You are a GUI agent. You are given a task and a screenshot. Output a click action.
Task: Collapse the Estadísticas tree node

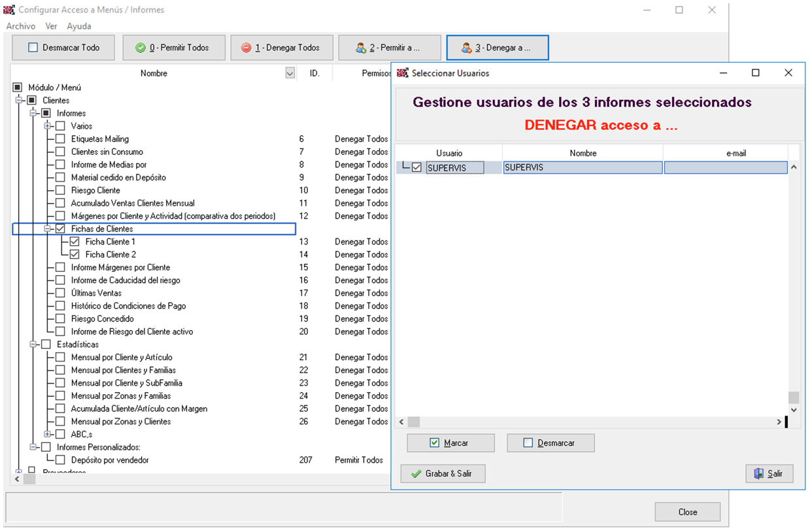pos(33,344)
